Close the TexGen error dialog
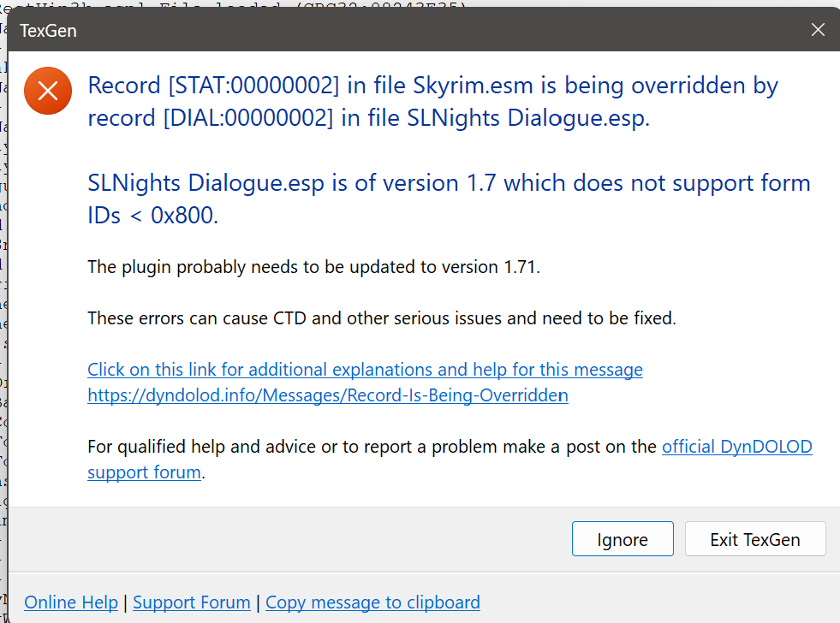840x623 pixels. (x=818, y=30)
